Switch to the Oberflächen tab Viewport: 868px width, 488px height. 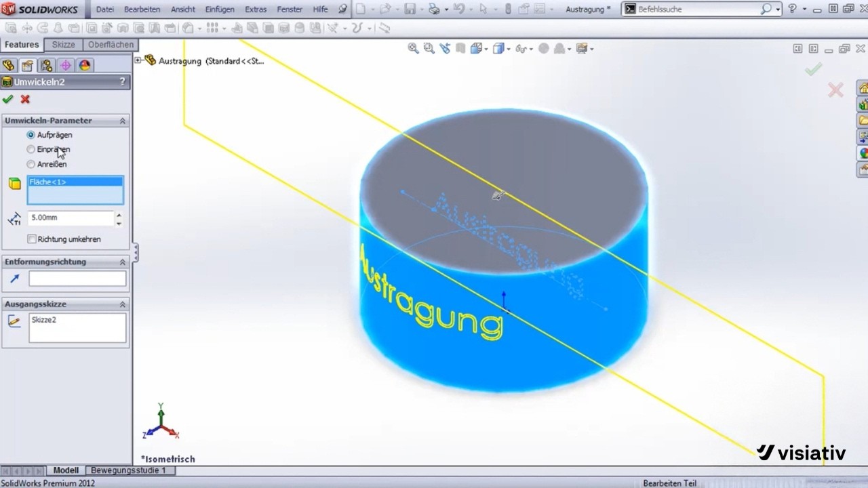111,45
